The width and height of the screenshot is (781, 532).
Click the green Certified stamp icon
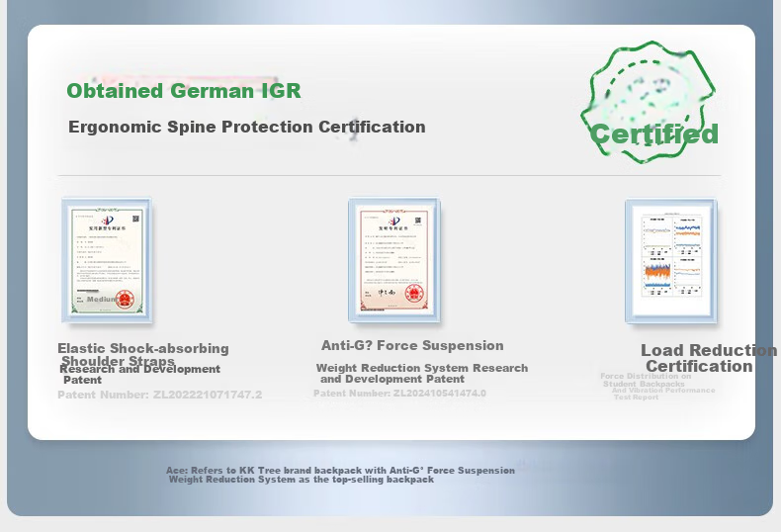(x=651, y=103)
